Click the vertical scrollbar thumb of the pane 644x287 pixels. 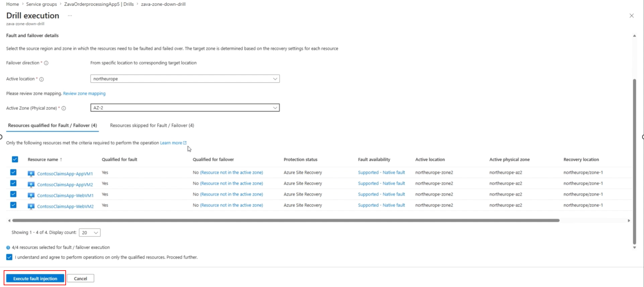[634, 161]
